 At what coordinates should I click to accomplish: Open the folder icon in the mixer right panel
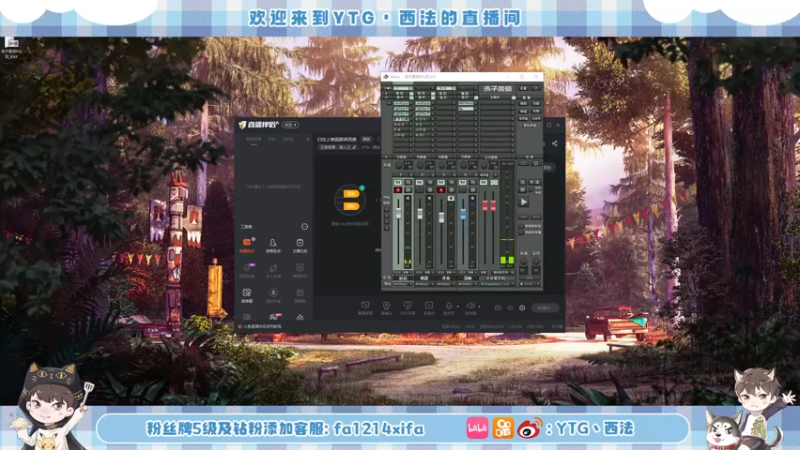pos(523,163)
